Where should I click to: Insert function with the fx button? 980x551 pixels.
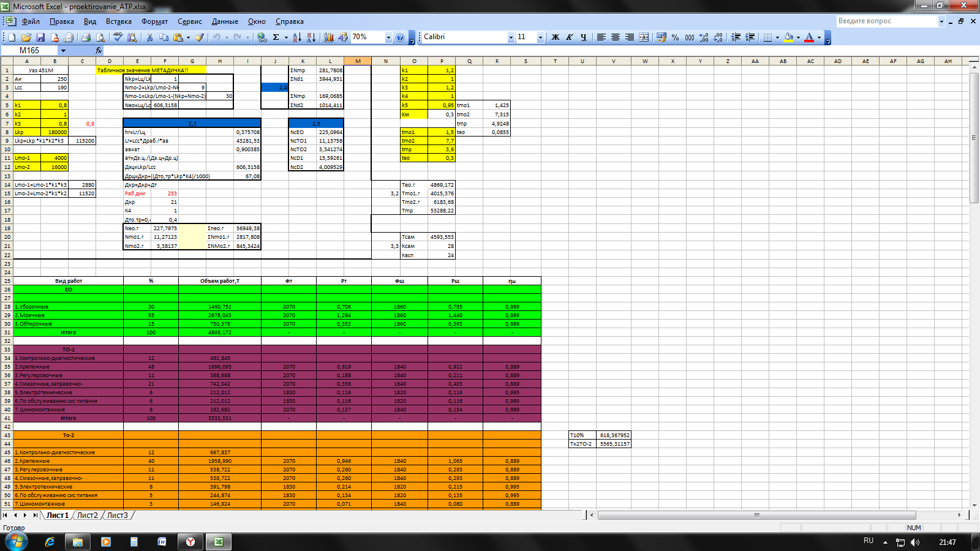click(x=99, y=50)
